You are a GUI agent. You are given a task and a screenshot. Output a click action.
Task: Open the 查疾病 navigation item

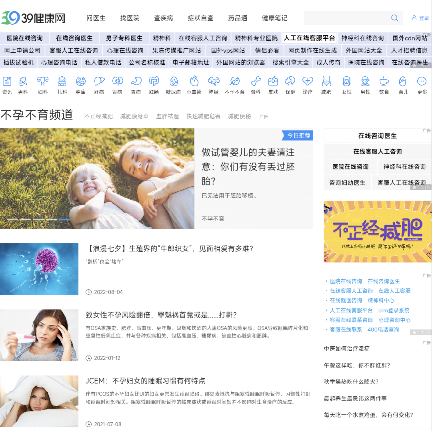tap(163, 18)
